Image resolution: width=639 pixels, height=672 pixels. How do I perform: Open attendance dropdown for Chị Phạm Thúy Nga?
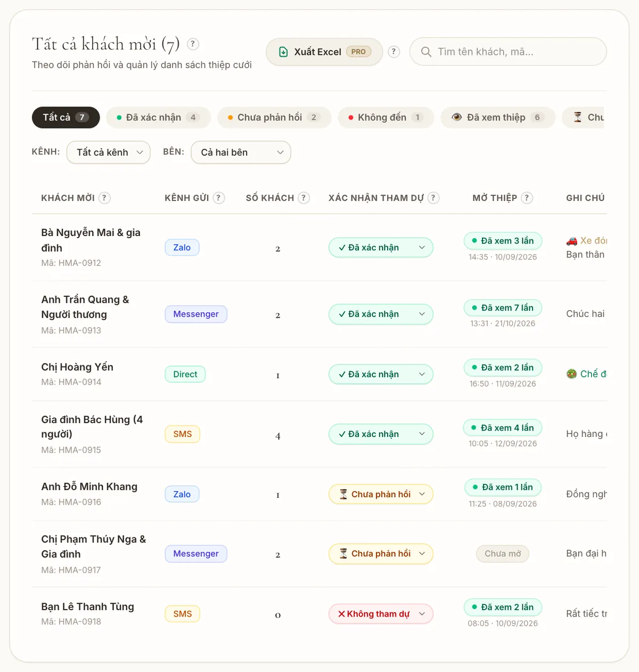click(x=381, y=554)
